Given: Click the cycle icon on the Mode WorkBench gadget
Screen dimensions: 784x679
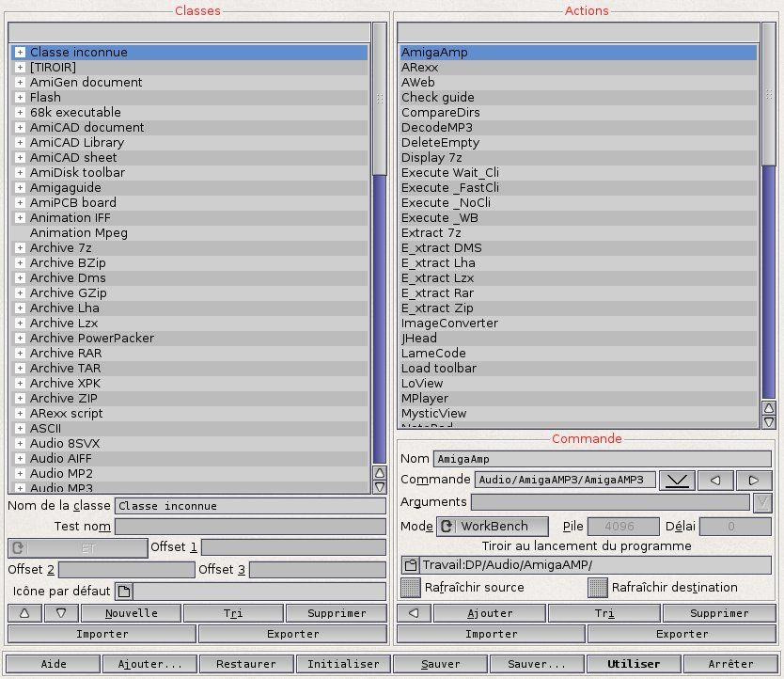Looking at the screenshot, I should tap(446, 527).
